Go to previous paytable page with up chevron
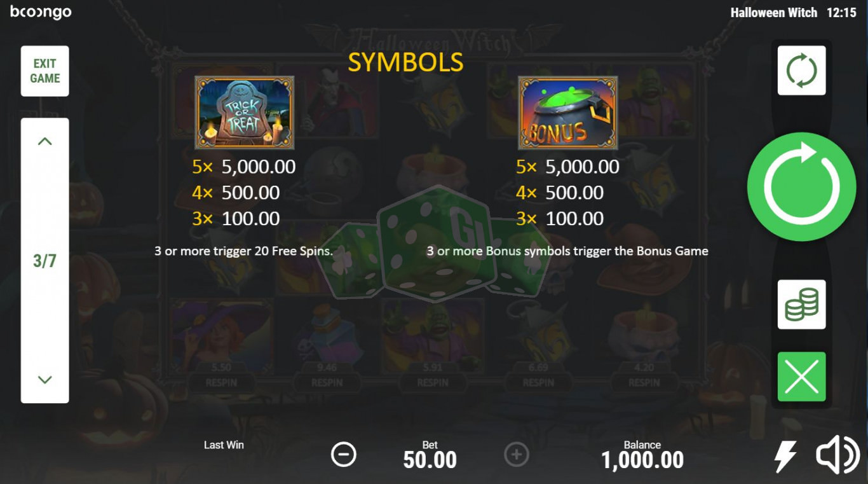Image resolution: width=868 pixels, height=484 pixels. point(44,141)
